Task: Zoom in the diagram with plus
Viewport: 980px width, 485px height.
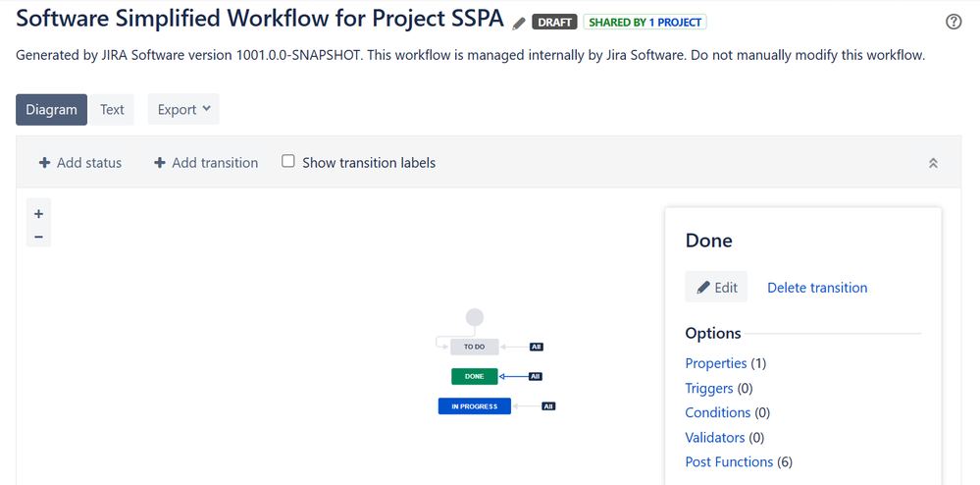Action: pos(39,214)
